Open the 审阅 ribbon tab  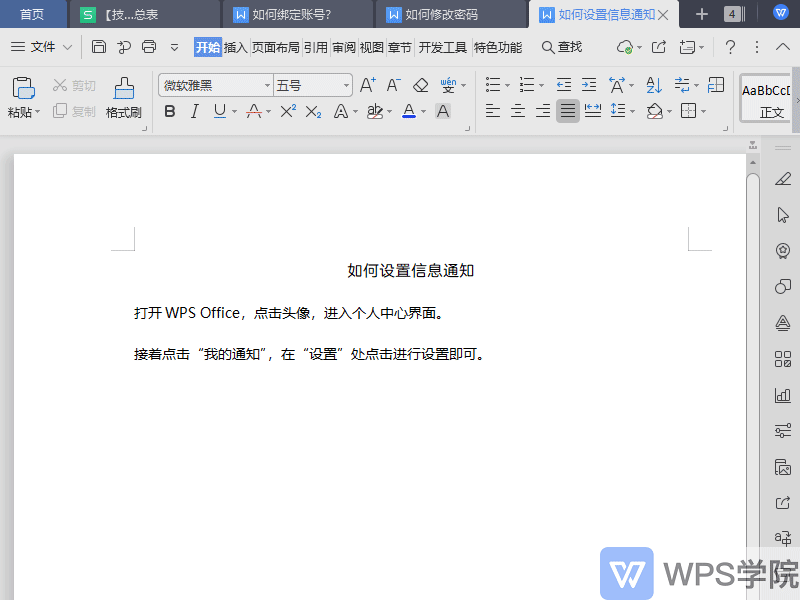click(x=344, y=47)
